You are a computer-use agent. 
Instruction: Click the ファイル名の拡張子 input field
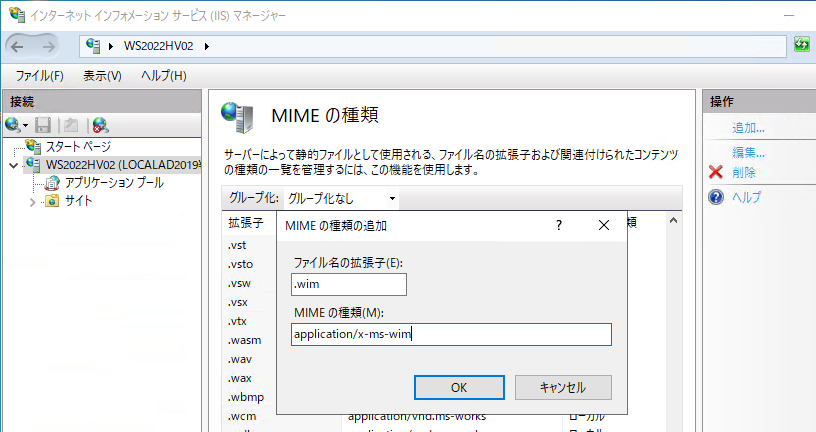[x=349, y=285]
